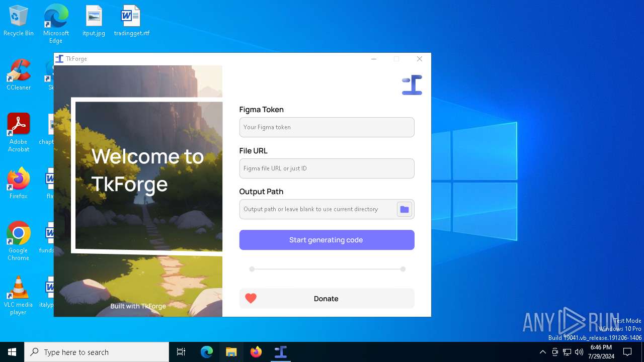
Task: Click the Figma Token input field
Action: click(x=327, y=127)
